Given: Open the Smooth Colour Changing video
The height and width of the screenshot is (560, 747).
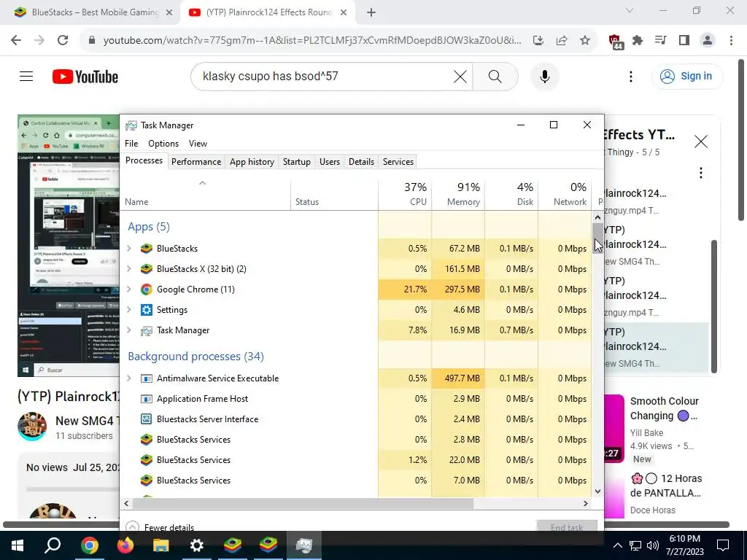Looking at the screenshot, I should tap(665, 408).
